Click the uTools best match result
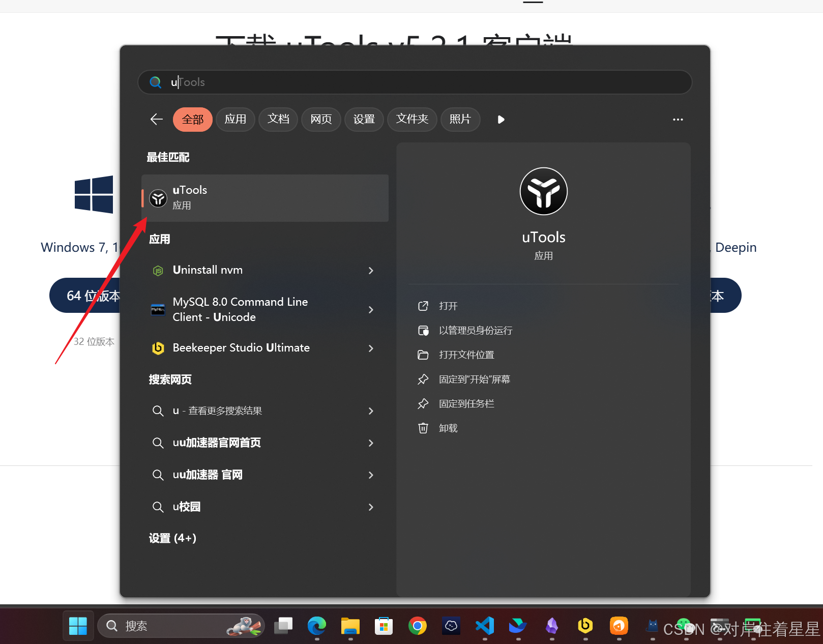Image resolution: width=823 pixels, height=644 pixels. point(265,198)
